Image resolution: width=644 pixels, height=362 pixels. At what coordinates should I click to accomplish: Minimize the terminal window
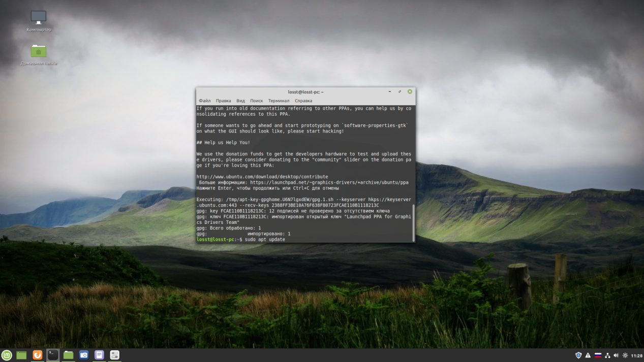click(x=390, y=92)
